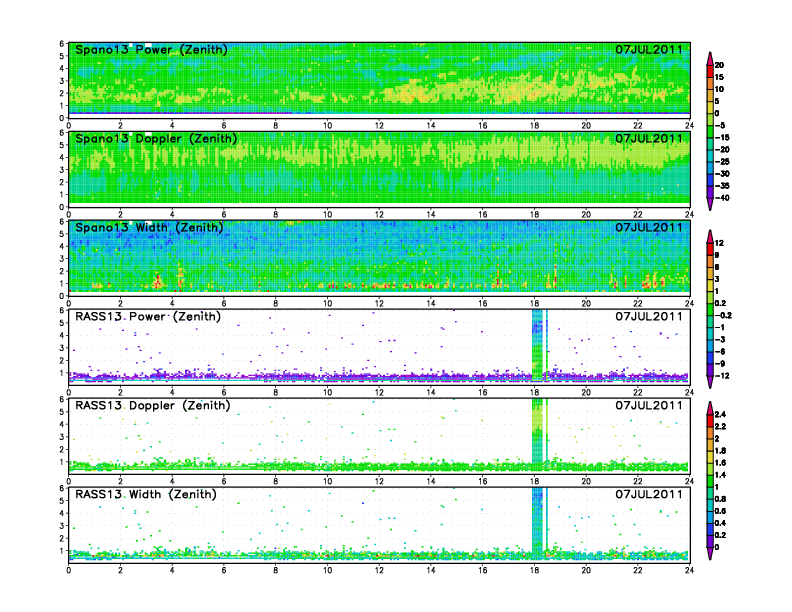Viewport: 792px width, 612px height.
Task: Click the '1.4' colorbar label
Action: click(721, 475)
